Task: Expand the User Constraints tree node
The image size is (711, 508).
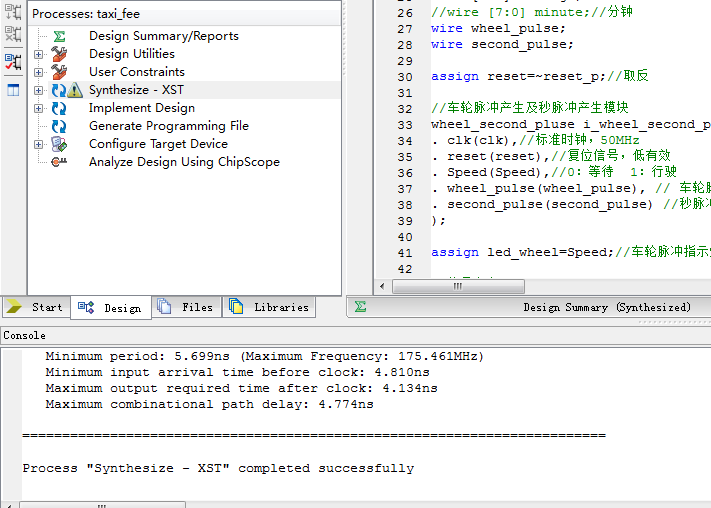Action: 39,72
